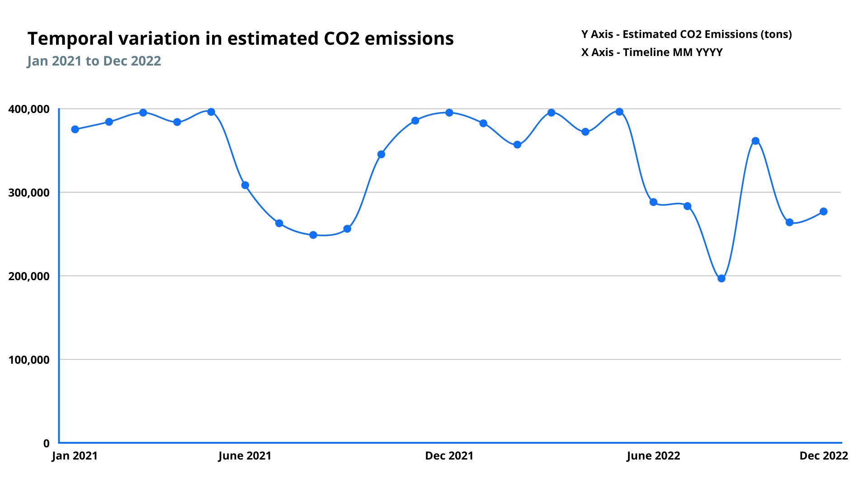Select the data point directly above June 2022
This screenshot has height=488, width=868.
[x=653, y=202]
